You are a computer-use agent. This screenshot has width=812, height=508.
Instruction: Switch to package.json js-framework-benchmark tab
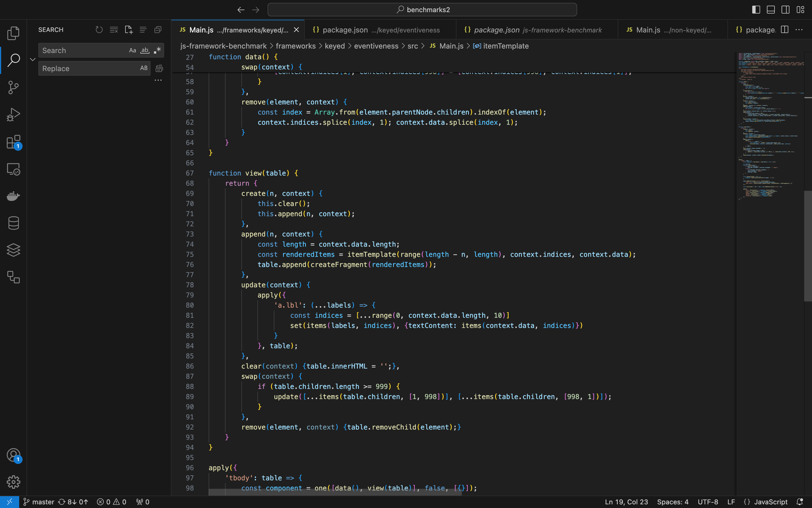537,30
